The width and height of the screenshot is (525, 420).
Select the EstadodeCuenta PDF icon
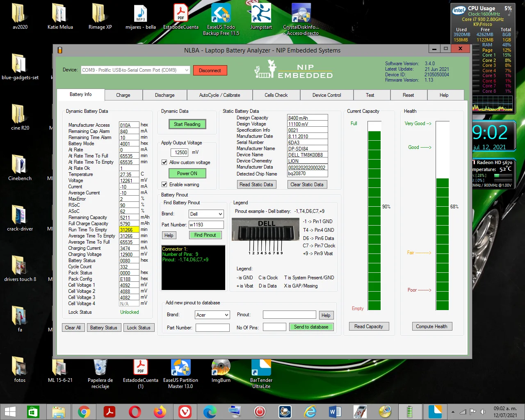click(181, 16)
